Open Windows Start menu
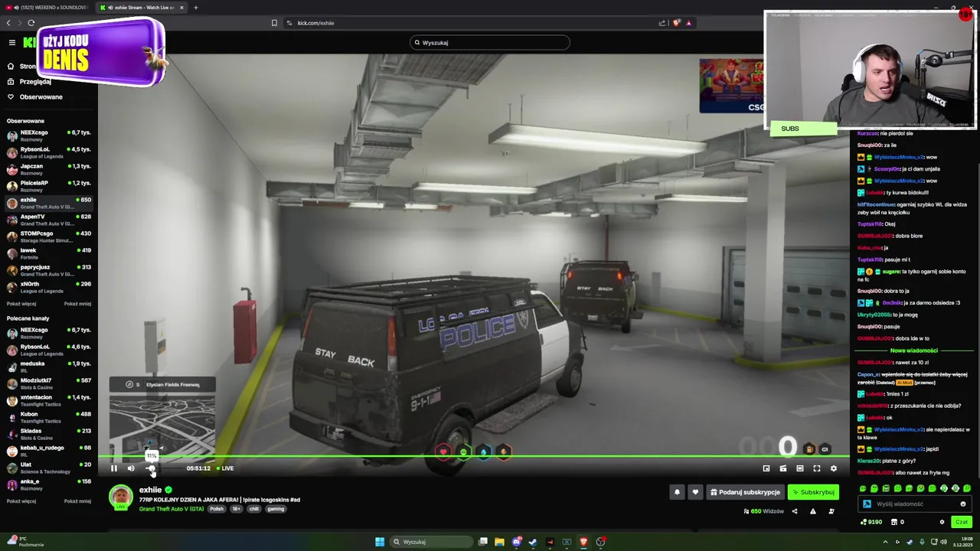Viewport: 980px width, 551px height. [380, 542]
